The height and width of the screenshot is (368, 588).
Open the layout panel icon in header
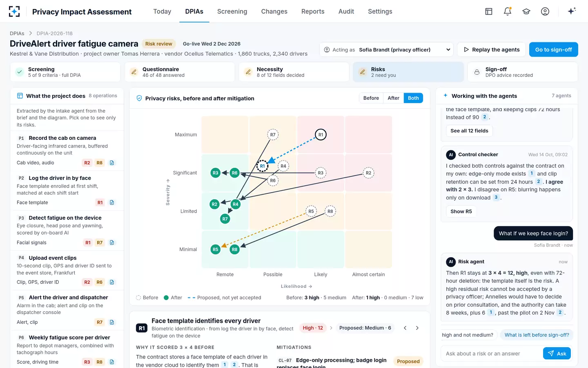click(489, 11)
